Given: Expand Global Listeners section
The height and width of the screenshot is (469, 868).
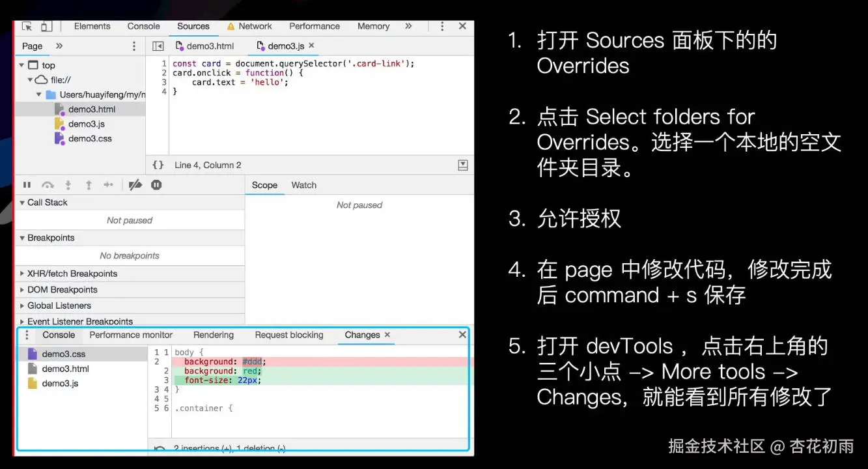Looking at the screenshot, I should pos(22,306).
